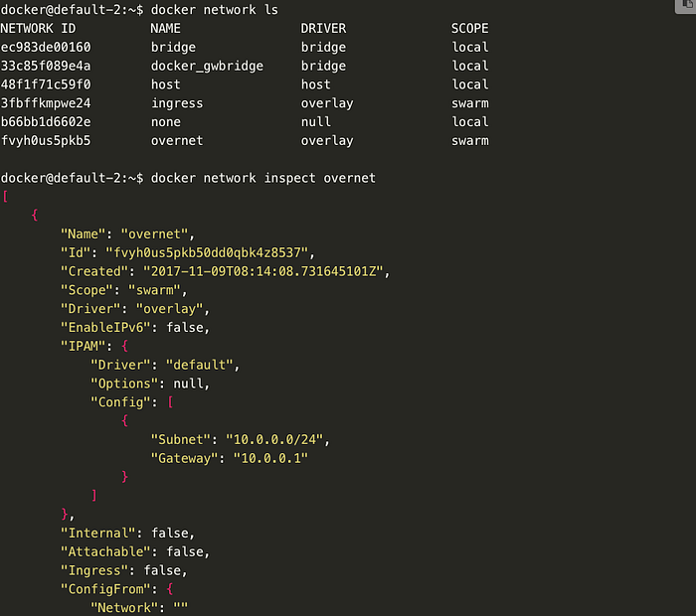This screenshot has height=616, width=696.
Task: Click the "Name" key in JSON output
Action: click(x=83, y=233)
